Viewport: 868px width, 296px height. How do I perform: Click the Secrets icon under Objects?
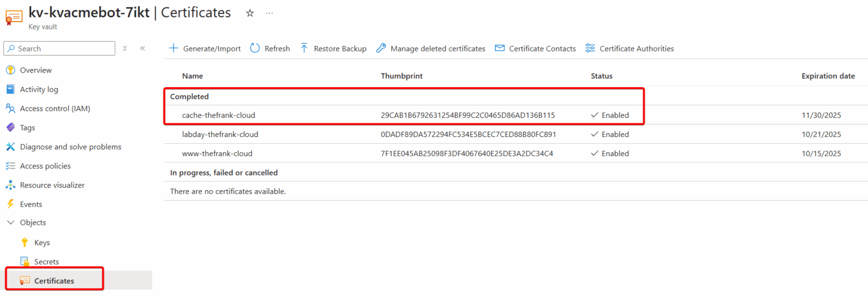pos(24,261)
